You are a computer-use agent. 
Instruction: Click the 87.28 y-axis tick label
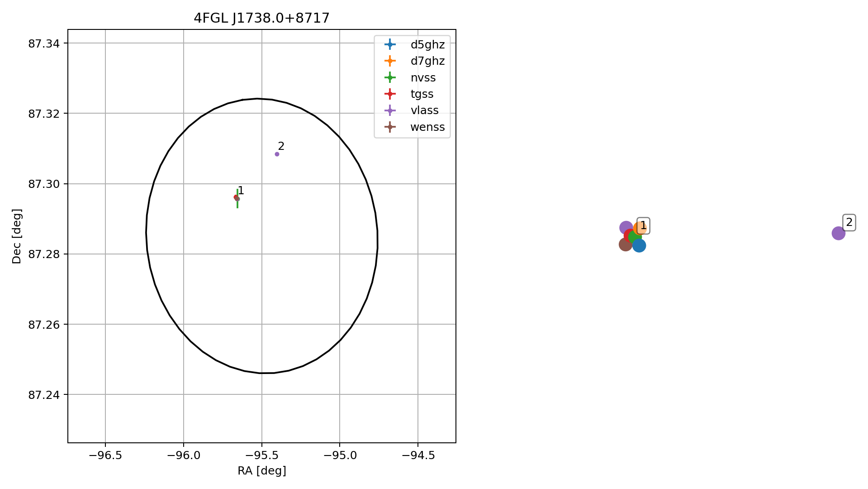click(x=43, y=254)
